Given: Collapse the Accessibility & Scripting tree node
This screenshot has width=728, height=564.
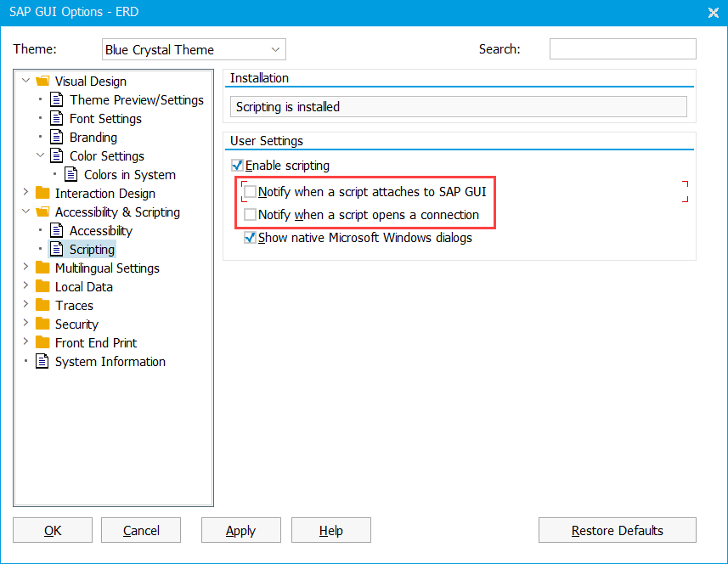Looking at the screenshot, I should [x=26, y=211].
